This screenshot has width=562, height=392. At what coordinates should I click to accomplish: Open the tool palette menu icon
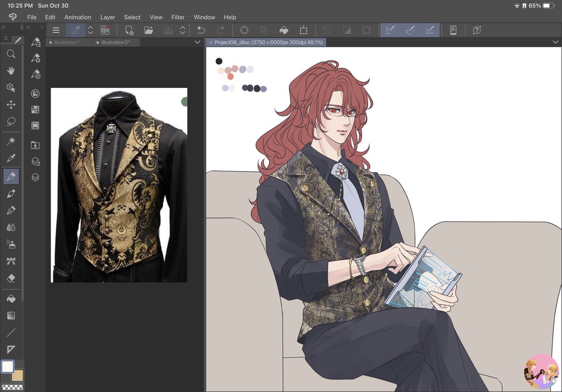coord(6,38)
